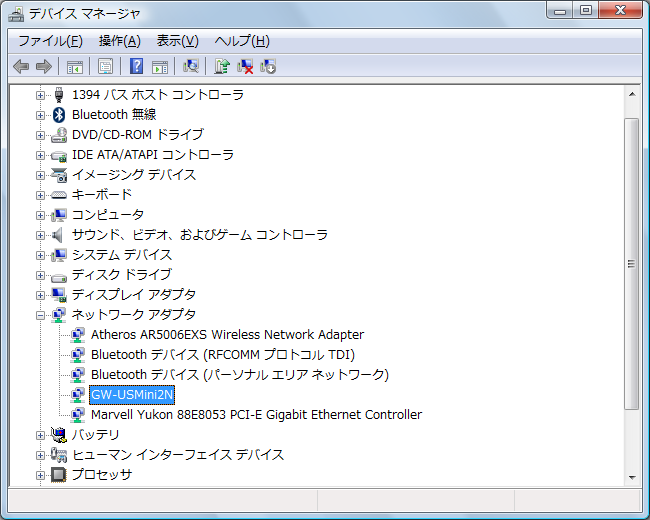Expand the バッテリ node
This screenshot has height=520, width=650.
(x=40, y=435)
